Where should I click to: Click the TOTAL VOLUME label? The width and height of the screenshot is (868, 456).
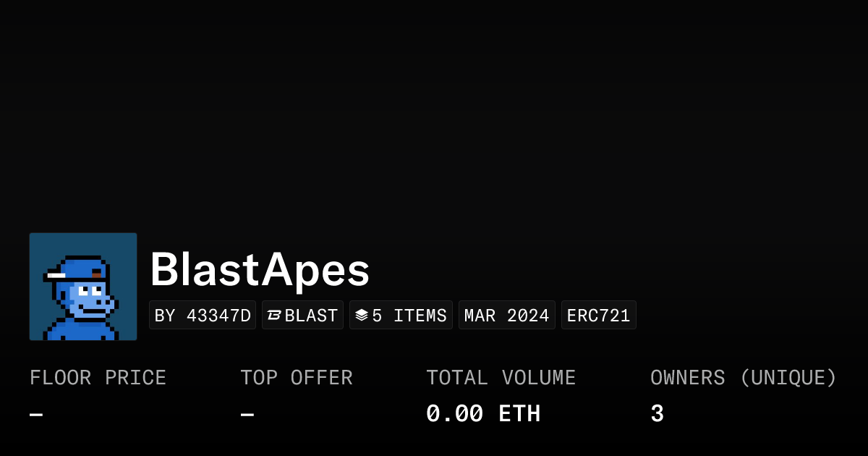501,378
